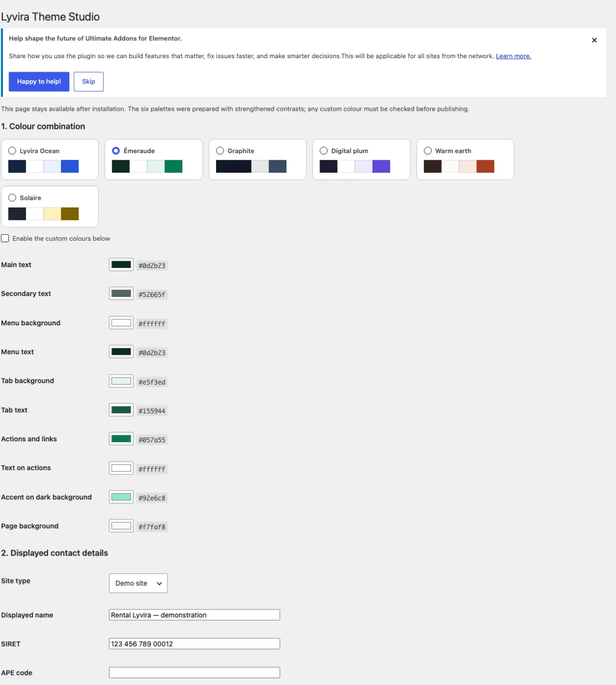Select the Warm earth palette
This screenshot has width=616, height=685.
(428, 151)
